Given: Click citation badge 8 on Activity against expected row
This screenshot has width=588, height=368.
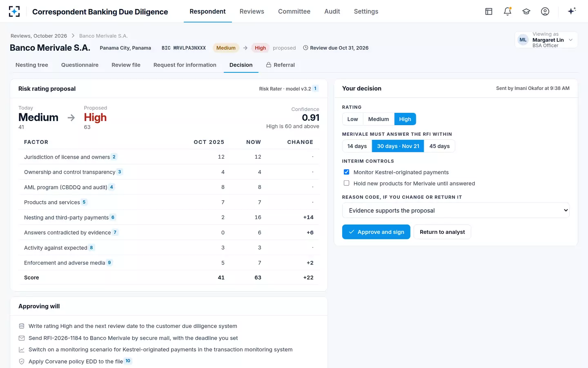Looking at the screenshot, I should [x=91, y=247].
